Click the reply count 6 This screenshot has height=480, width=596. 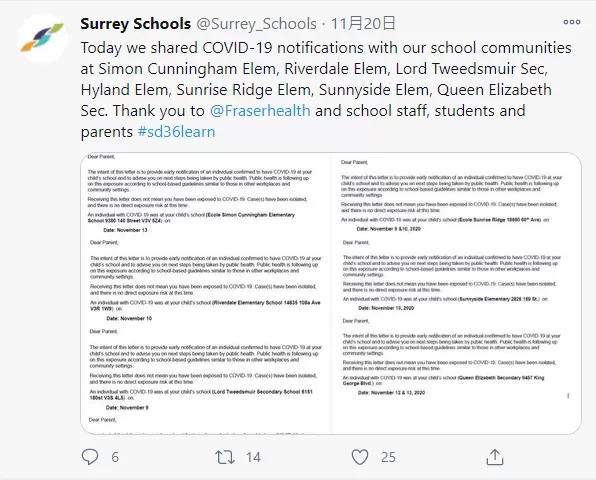click(115, 457)
